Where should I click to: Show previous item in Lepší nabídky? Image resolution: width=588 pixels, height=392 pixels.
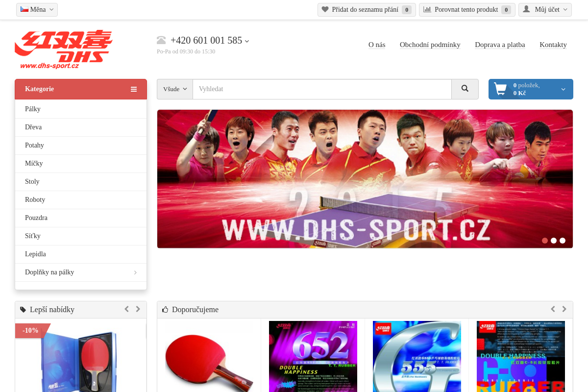click(x=126, y=309)
